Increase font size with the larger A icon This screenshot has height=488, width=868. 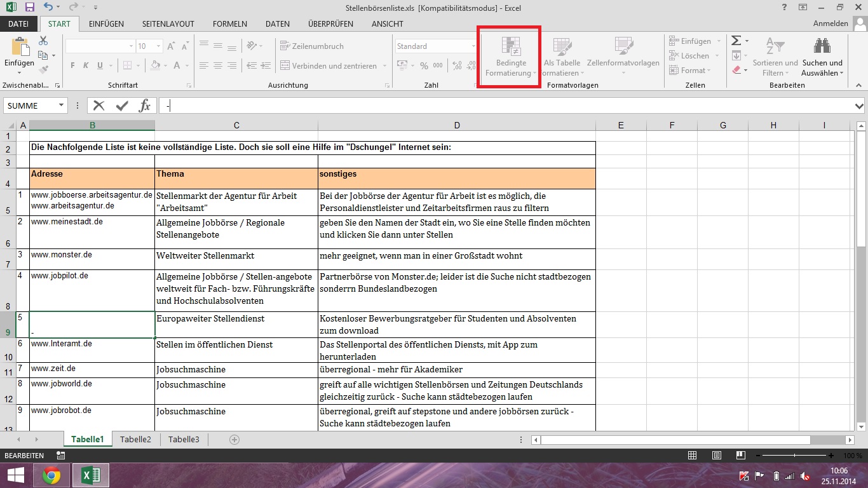click(172, 46)
